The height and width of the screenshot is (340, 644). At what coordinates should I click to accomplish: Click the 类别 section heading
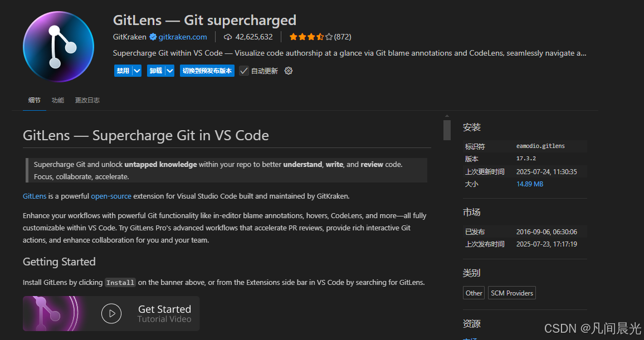click(x=471, y=273)
